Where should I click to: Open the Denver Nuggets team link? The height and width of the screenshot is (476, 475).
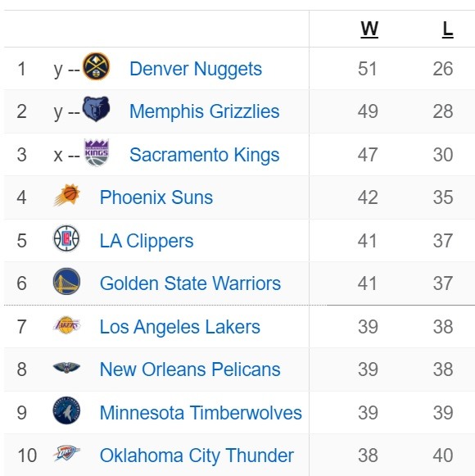196,69
